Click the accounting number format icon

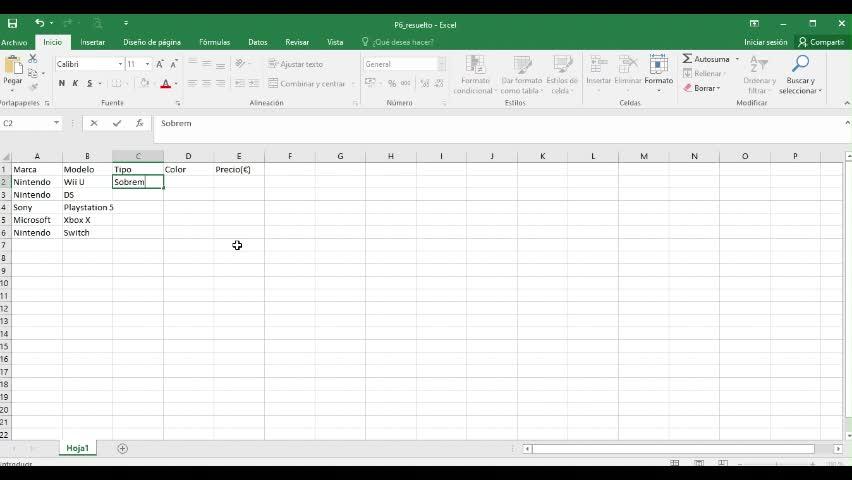click(x=370, y=83)
